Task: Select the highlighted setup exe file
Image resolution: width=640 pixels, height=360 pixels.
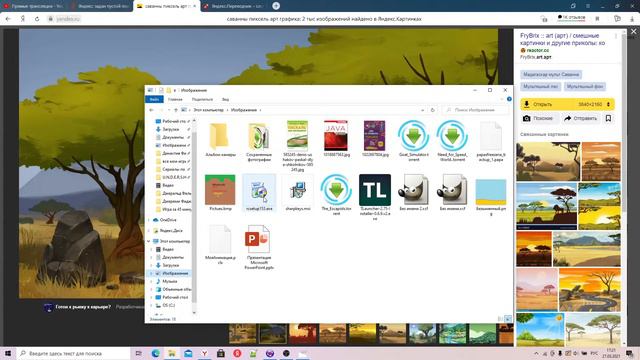Action: pos(259,192)
